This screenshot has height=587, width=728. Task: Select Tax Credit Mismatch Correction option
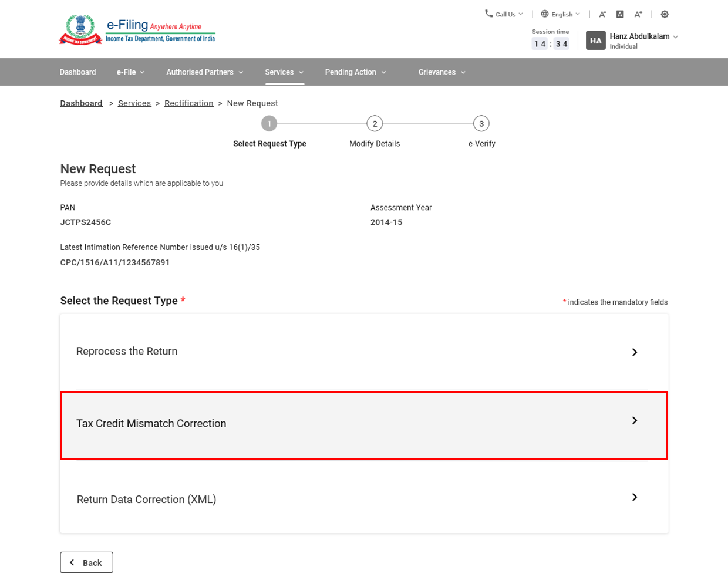coord(363,424)
